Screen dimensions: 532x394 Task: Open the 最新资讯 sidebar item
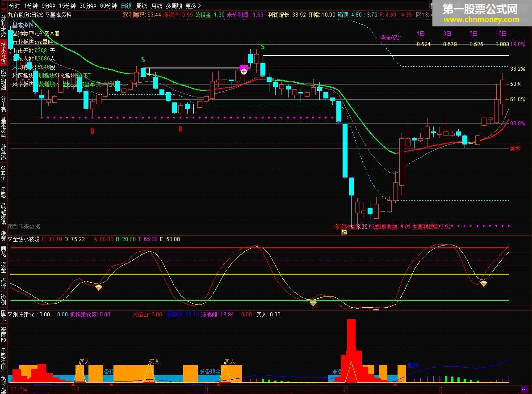pyautogui.click(x=4, y=214)
